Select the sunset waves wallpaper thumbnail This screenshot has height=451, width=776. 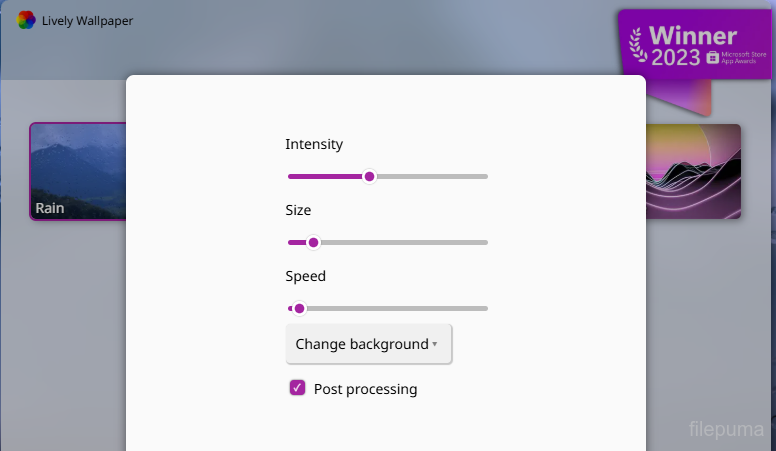pos(693,170)
